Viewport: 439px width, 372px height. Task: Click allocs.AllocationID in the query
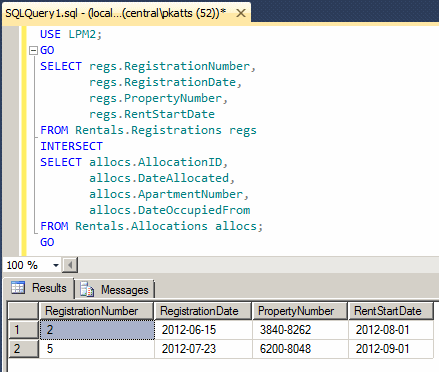(155, 162)
